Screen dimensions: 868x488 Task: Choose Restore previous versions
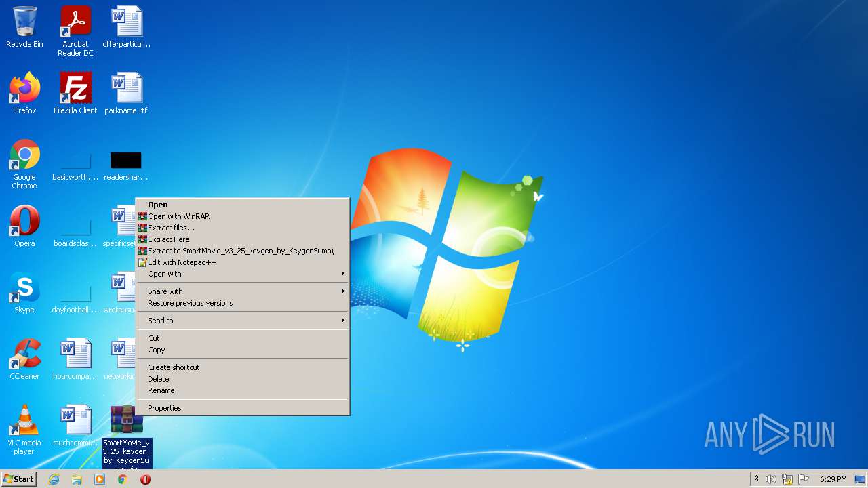click(x=243, y=303)
